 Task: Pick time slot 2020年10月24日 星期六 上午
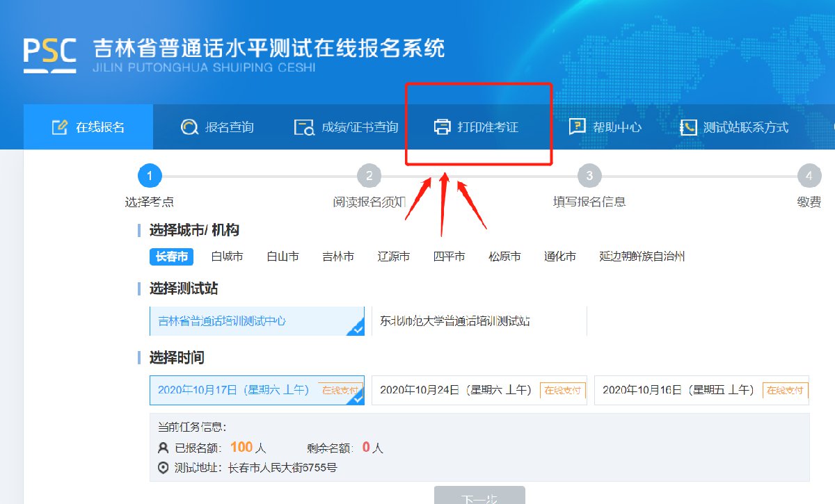479,390
